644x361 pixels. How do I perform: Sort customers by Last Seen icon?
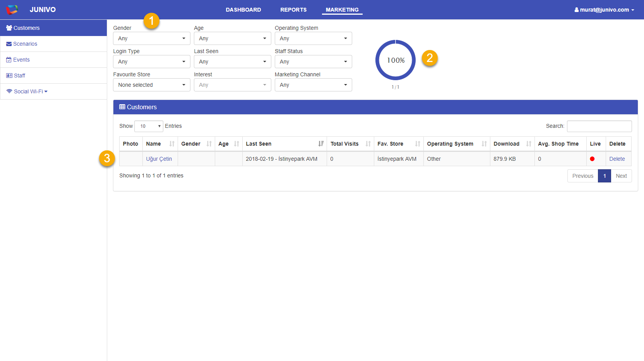click(x=321, y=144)
